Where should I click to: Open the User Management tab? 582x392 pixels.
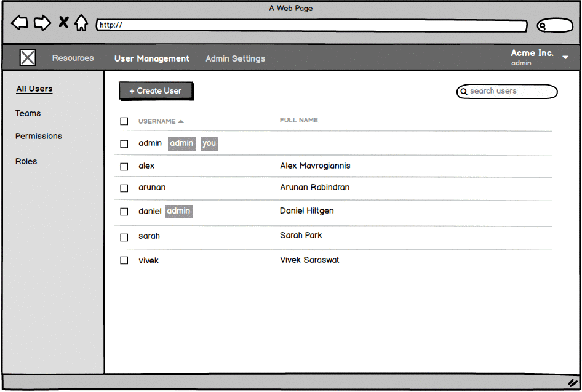[x=152, y=58]
